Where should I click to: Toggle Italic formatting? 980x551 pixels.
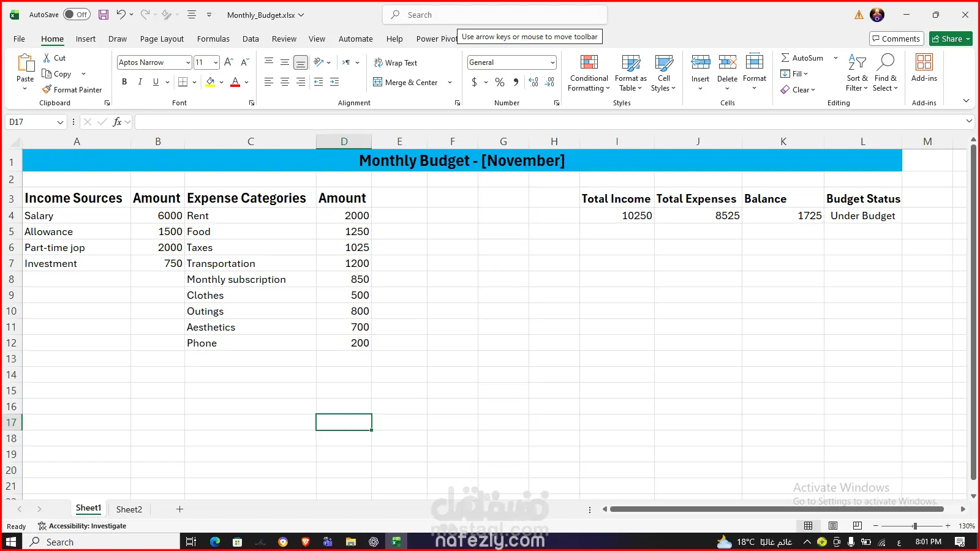[x=140, y=82]
